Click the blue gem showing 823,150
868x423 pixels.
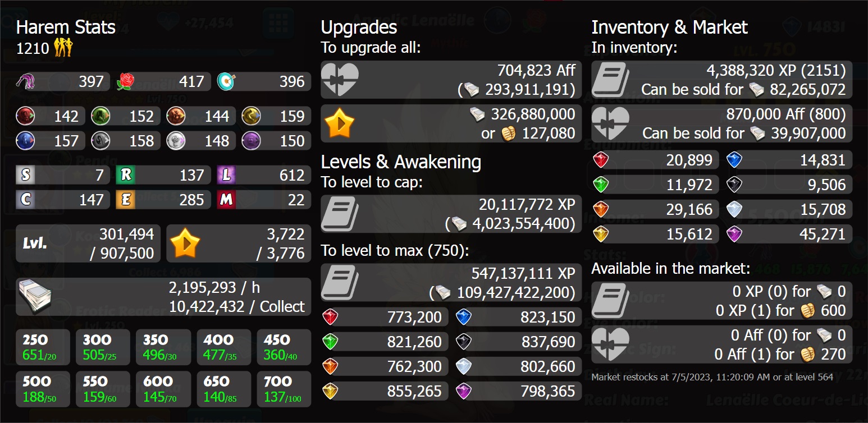(x=464, y=318)
